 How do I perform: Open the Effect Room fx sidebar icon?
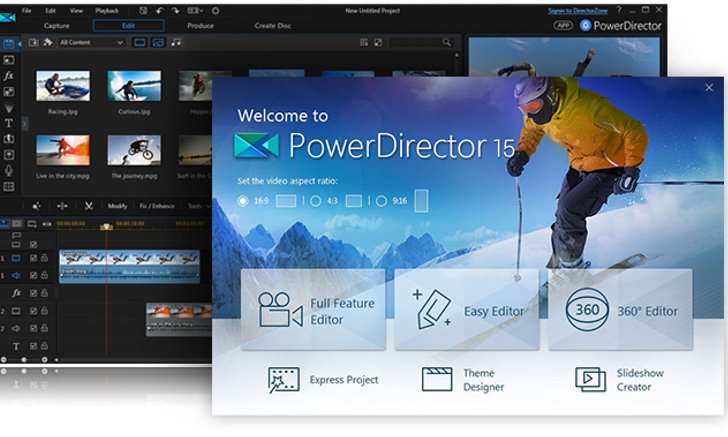pyautogui.click(x=8, y=76)
